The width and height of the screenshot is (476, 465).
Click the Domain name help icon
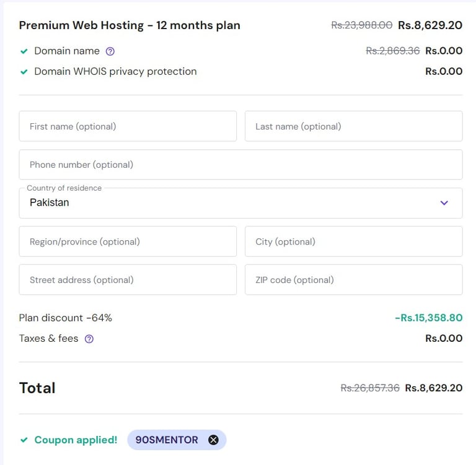[x=110, y=51]
